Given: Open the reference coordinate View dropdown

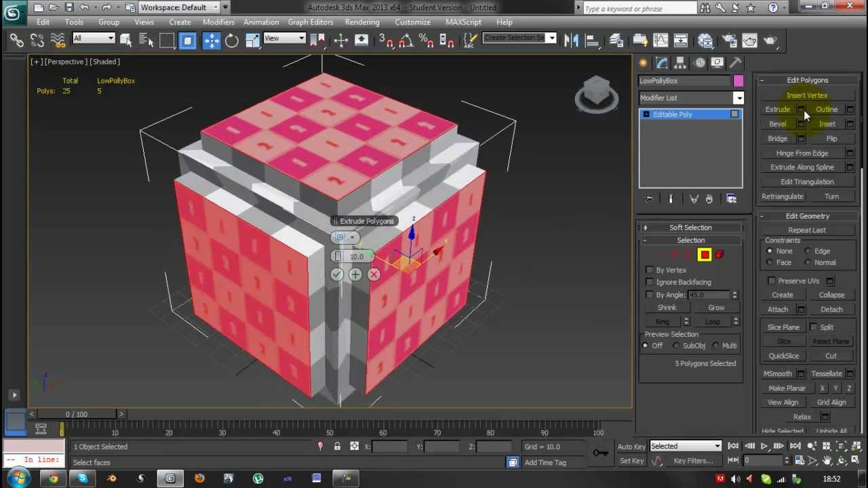Looking at the screenshot, I should click(x=284, y=39).
